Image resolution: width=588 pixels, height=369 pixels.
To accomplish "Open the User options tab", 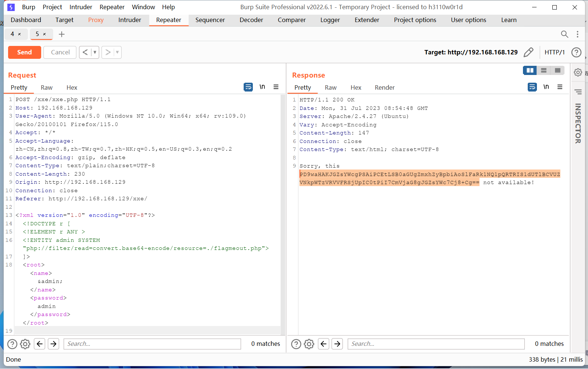I will (469, 20).
